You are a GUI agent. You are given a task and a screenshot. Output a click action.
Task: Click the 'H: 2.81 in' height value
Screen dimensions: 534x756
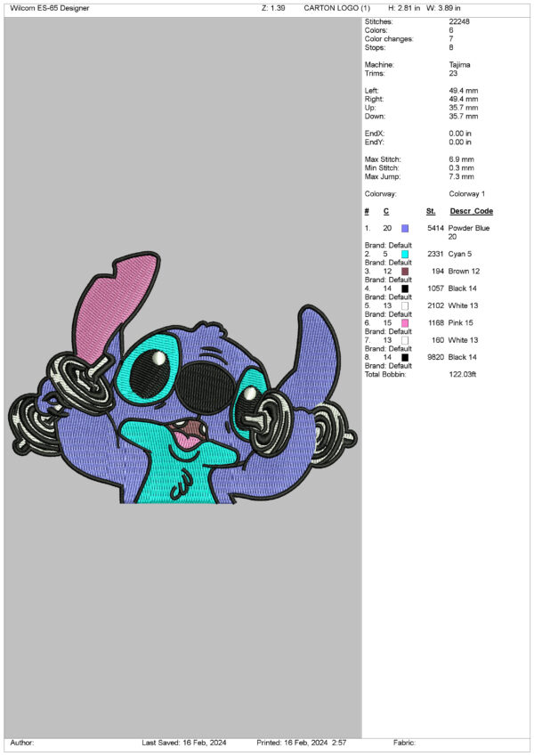coord(404,8)
